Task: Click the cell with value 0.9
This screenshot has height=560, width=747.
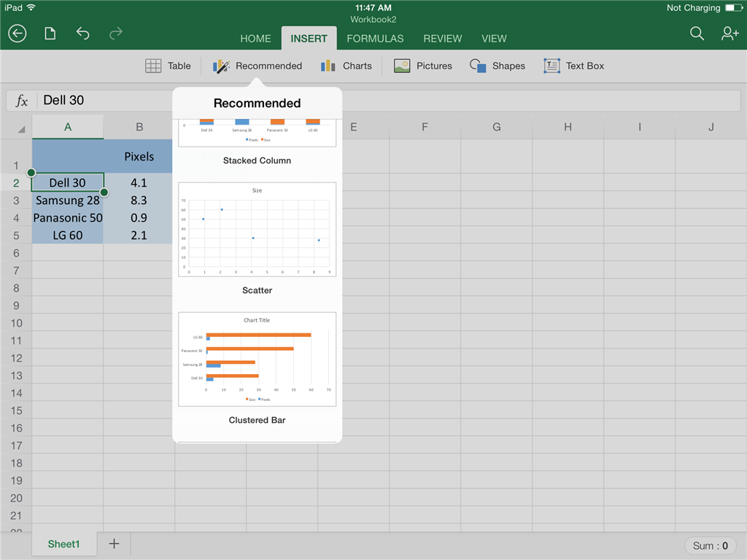Action: tap(139, 218)
